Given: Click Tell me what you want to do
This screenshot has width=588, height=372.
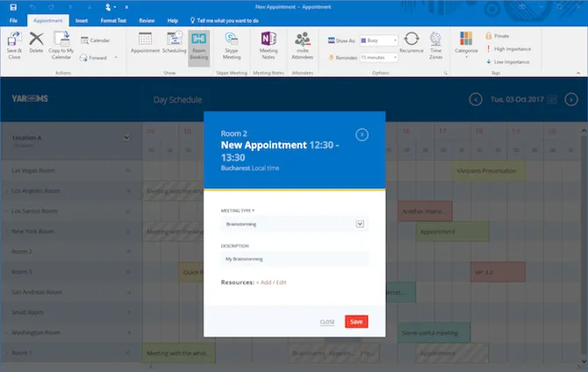Looking at the screenshot, I should click(225, 21).
